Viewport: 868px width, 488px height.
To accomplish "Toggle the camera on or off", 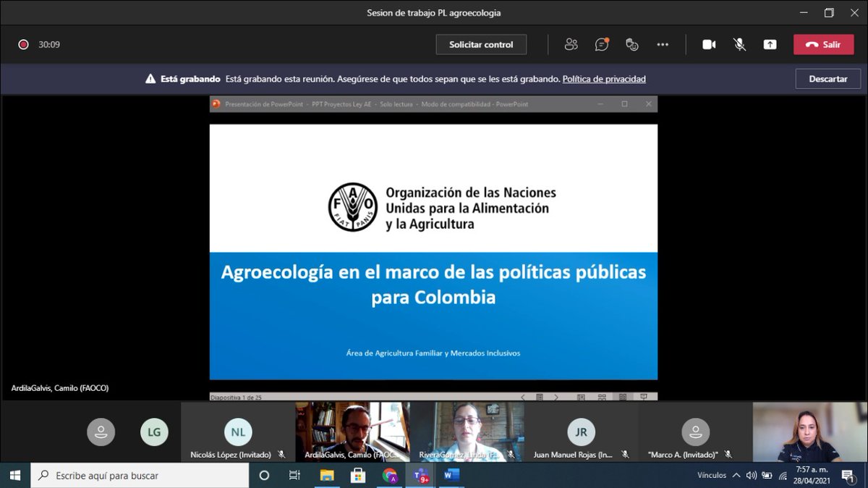I will [x=709, y=44].
